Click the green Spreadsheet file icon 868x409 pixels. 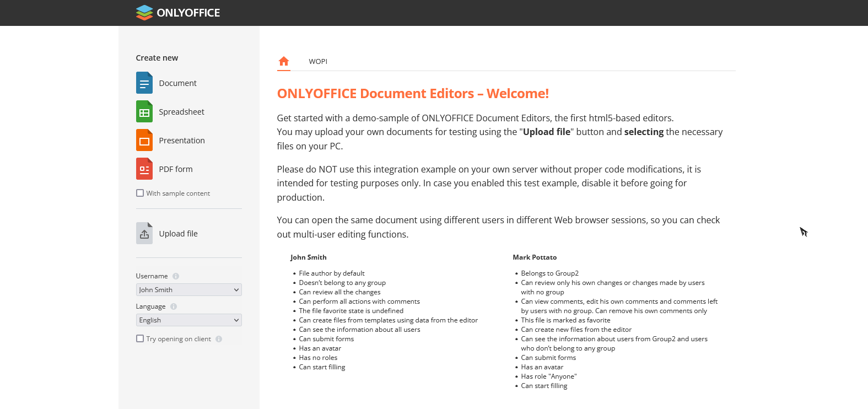tap(144, 112)
